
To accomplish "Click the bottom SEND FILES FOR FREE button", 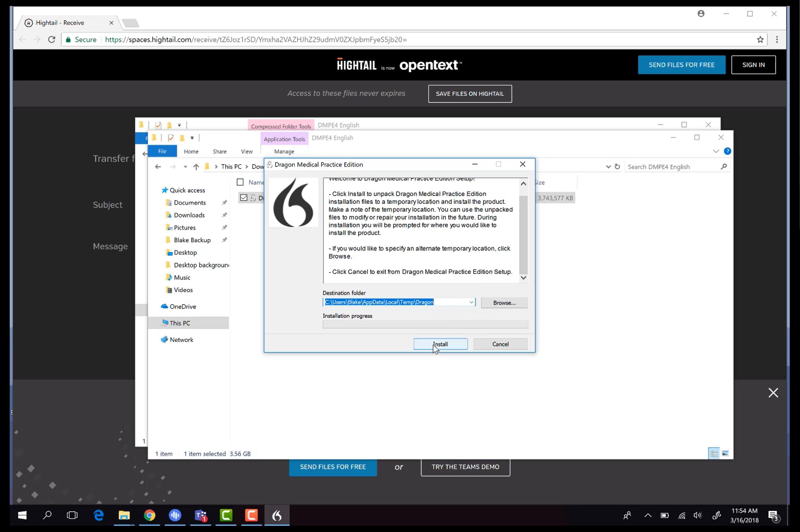I will tap(333, 467).
